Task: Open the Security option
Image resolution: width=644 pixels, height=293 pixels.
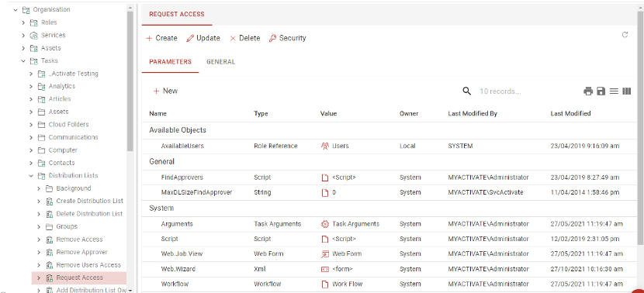Action: point(288,38)
